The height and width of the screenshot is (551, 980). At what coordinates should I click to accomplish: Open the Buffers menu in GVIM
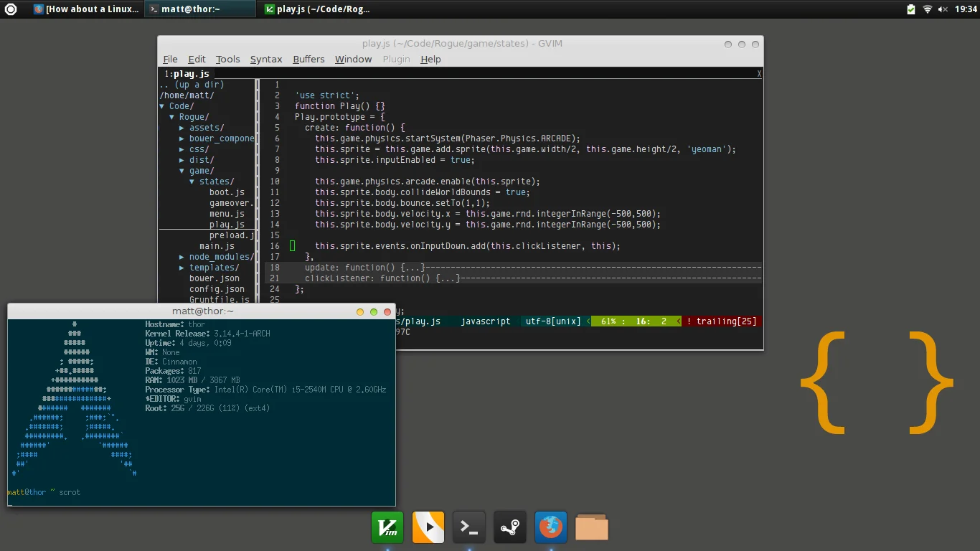coord(308,59)
